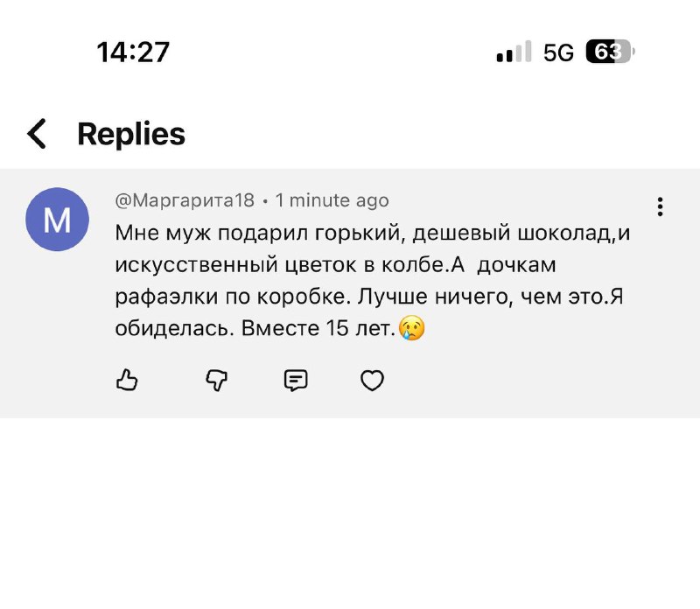
Task: Open the purple M profile avatar
Action: (57, 219)
